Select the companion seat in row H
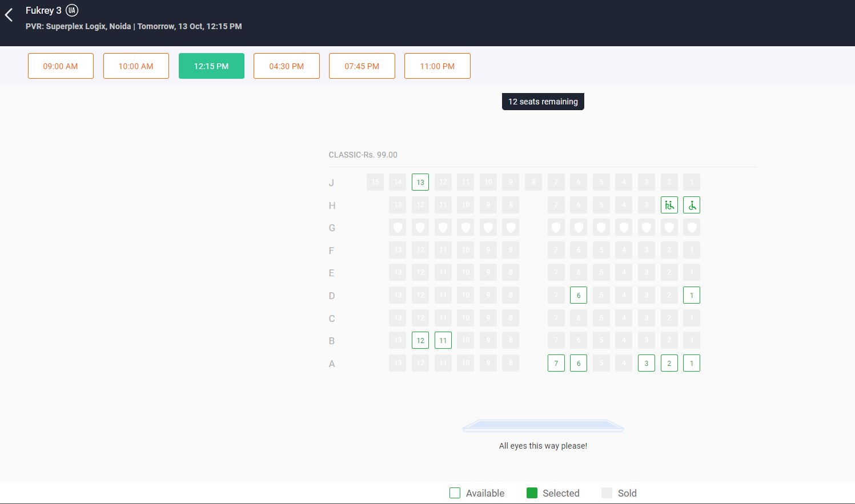The height and width of the screenshot is (504, 855). [669, 205]
